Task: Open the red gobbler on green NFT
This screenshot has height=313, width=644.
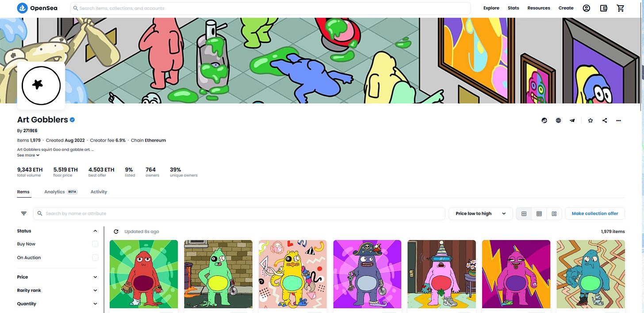Action: pyautogui.click(x=144, y=274)
